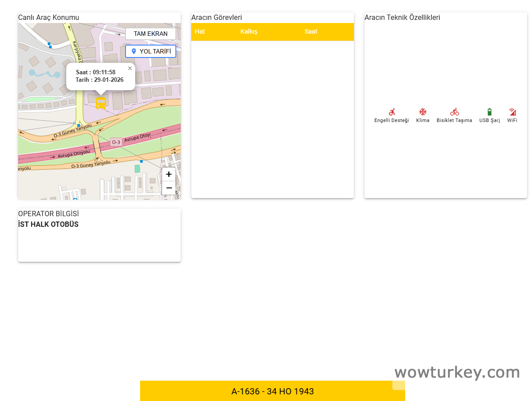Click the Tarih 29-01-2026 text in popup
Image resolution: width=532 pixels, height=401 pixels.
click(99, 80)
